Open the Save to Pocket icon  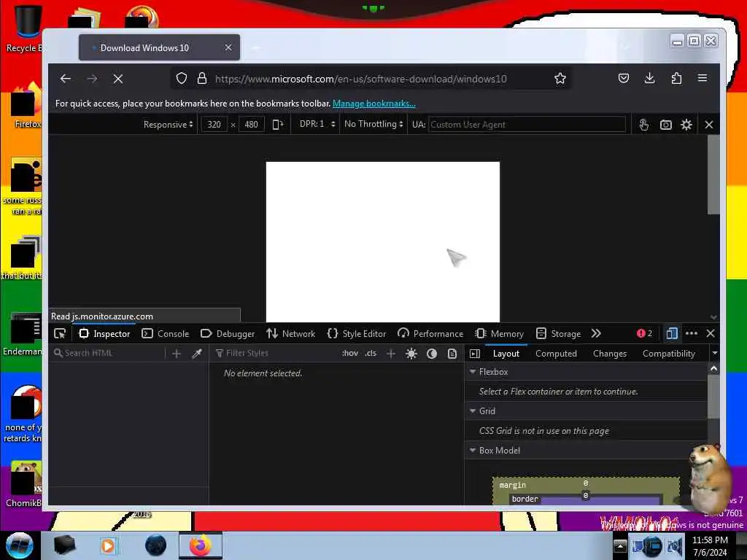click(x=624, y=78)
